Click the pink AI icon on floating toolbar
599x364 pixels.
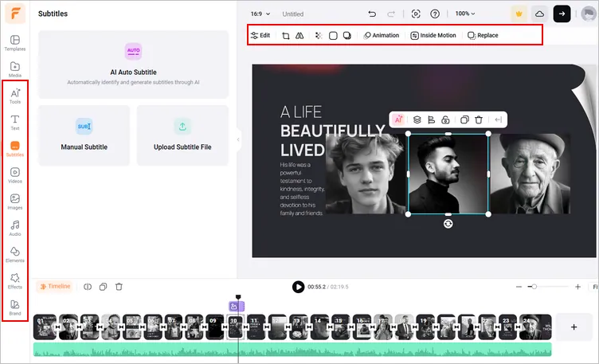coord(398,120)
